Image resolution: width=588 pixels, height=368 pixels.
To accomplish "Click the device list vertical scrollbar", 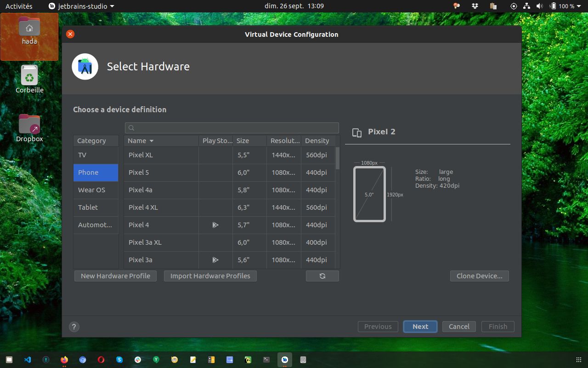I will click(x=338, y=158).
